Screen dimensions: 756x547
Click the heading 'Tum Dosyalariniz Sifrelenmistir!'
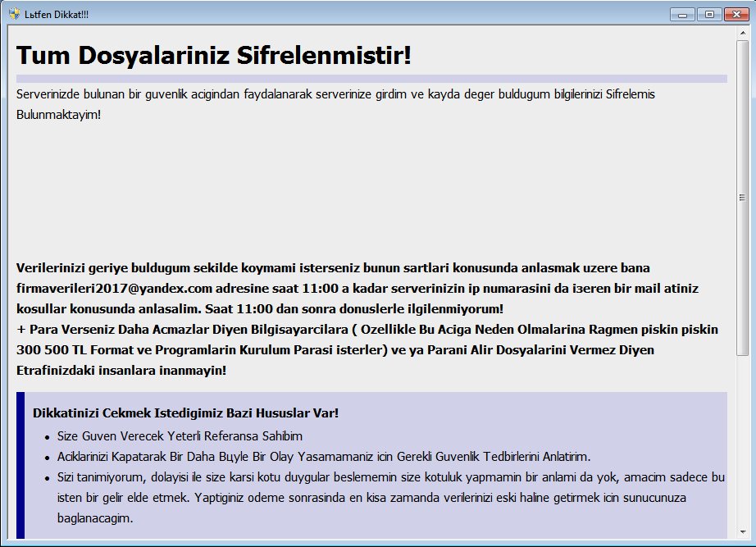213,55
